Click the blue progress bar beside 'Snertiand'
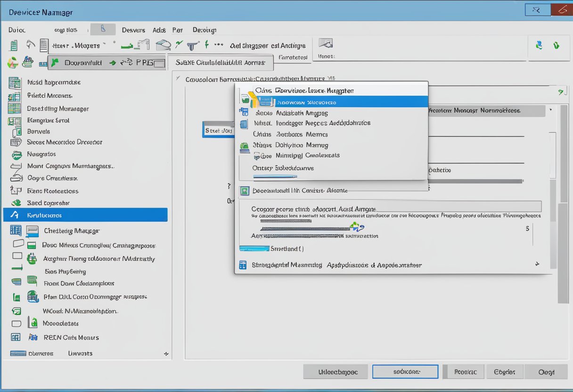 tap(254, 248)
